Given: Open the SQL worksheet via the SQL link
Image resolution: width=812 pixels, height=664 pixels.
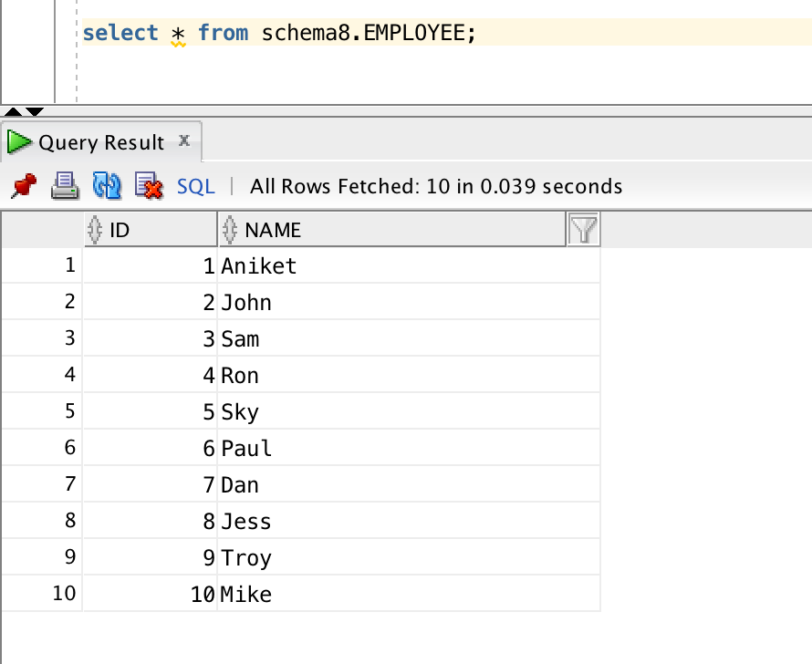Looking at the screenshot, I should [x=194, y=185].
